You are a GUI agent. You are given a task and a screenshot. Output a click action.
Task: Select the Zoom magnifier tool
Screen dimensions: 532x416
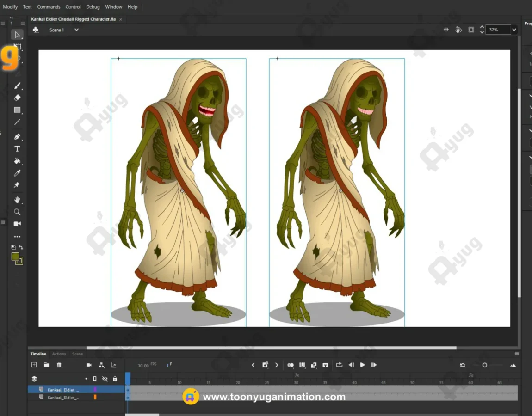17,212
